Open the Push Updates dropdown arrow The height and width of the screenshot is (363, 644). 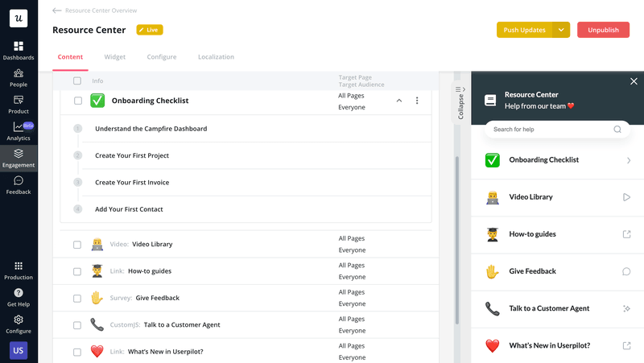pos(561,30)
